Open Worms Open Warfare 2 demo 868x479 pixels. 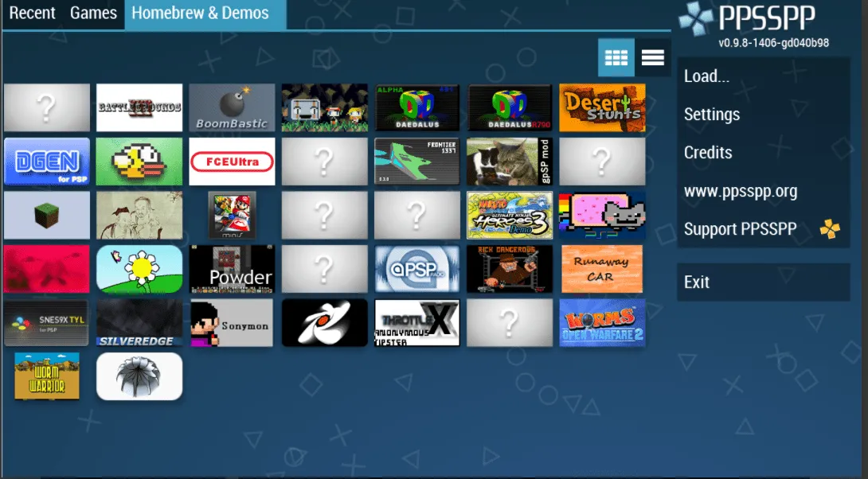(602, 322)
